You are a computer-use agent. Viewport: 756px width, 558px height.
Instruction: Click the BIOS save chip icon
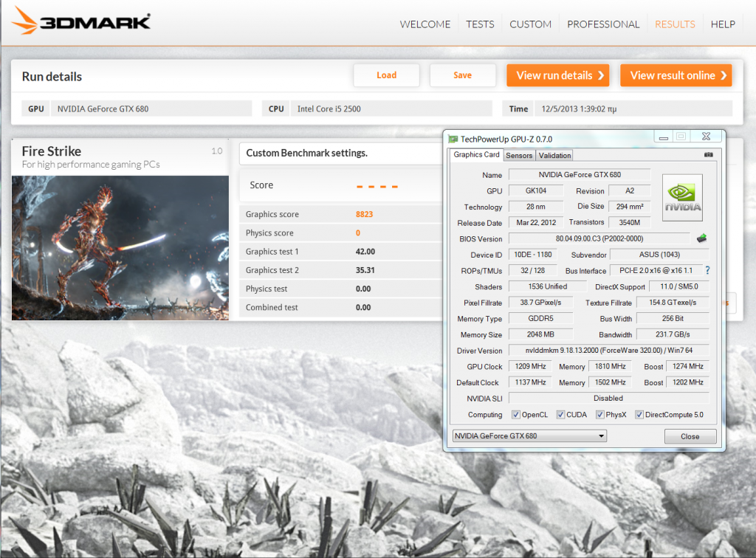tap(702, 238)
